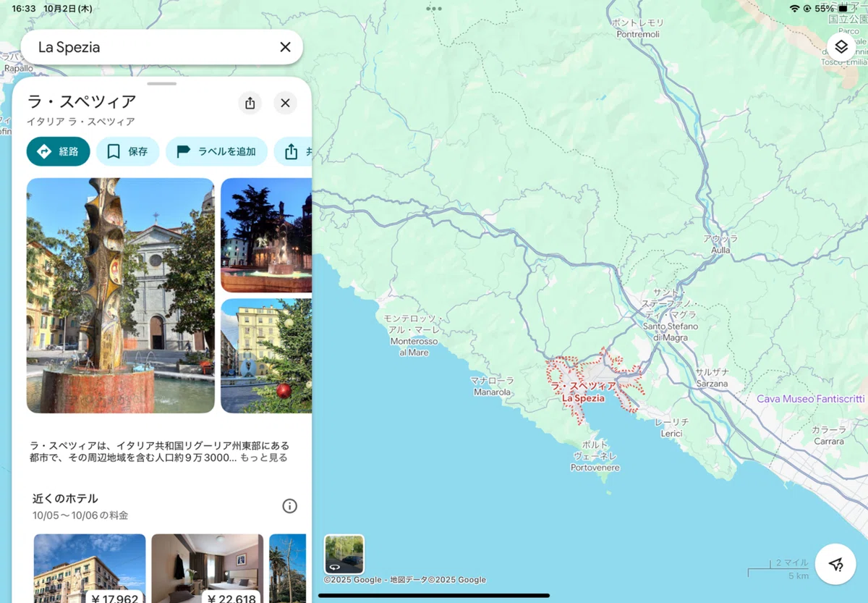Tap the Portovenere map label
868x603 pixels.
pyautogui.click(x=595, y=456)
